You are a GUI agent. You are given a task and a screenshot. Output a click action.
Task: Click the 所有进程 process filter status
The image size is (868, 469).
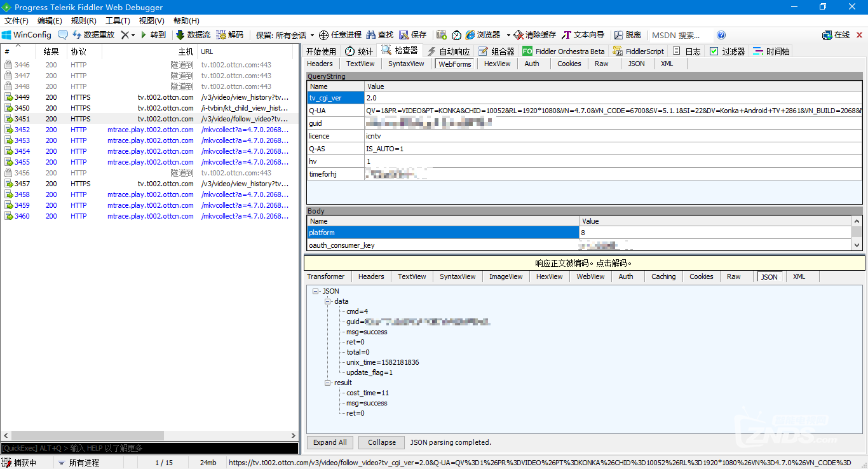(x=78, y=463)
